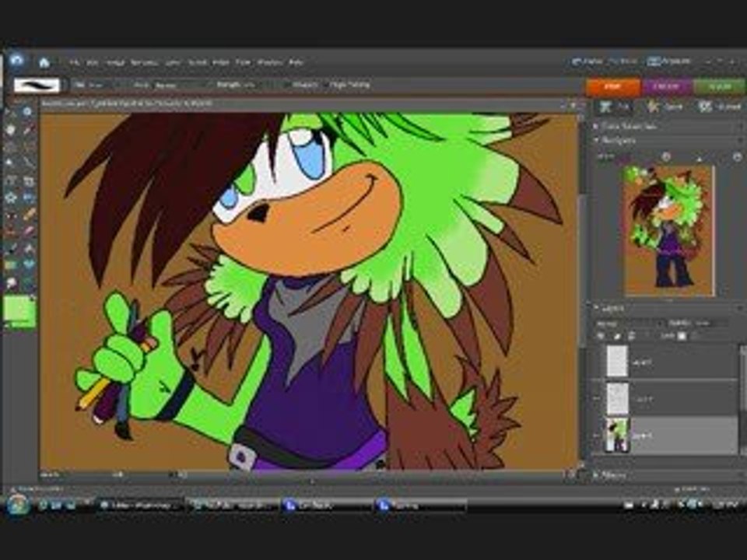
Task: Select the Lasso tool
Action: pos(28,147)
